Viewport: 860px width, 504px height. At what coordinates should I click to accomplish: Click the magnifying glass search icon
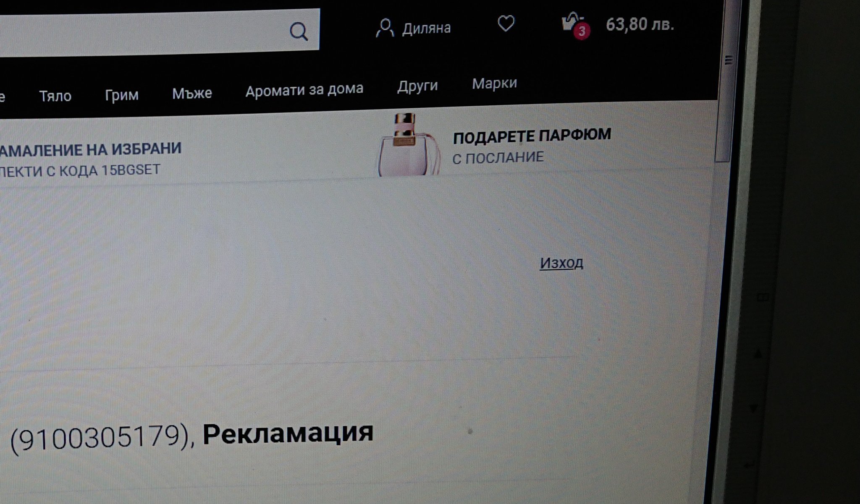click(x=299, y=31)
